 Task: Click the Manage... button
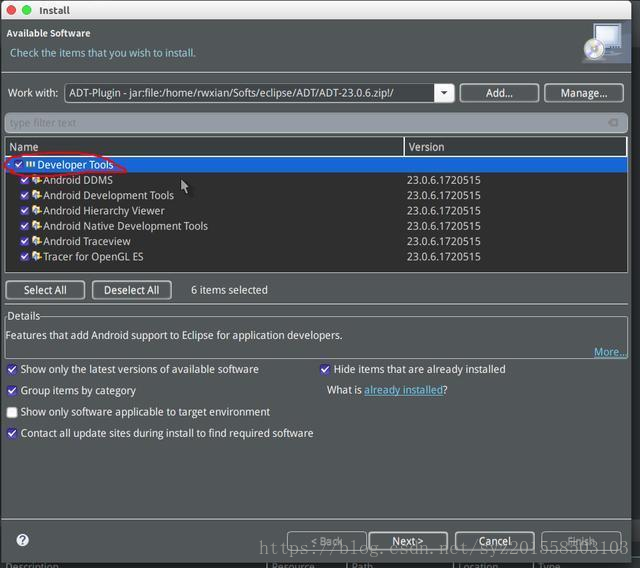pyautogui.click(x=584, y=93)
